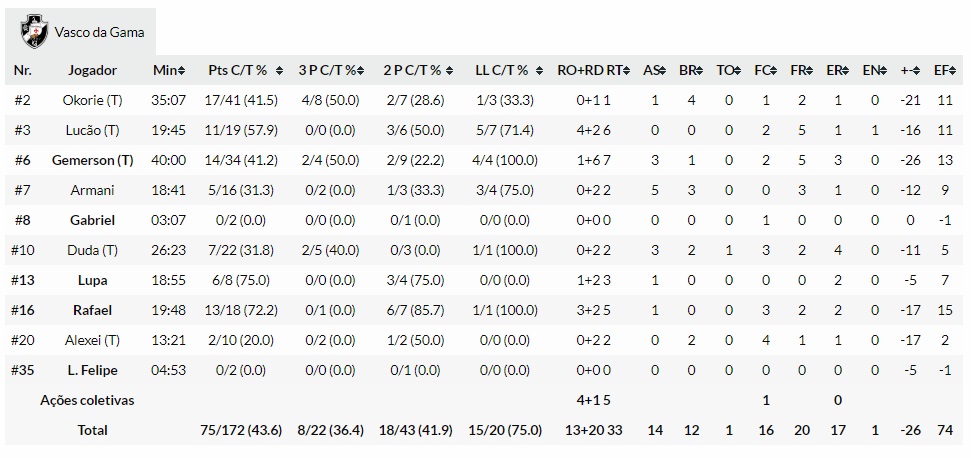
Task: Select player Gemerson (T) name
Action: (x=92, y=160)
